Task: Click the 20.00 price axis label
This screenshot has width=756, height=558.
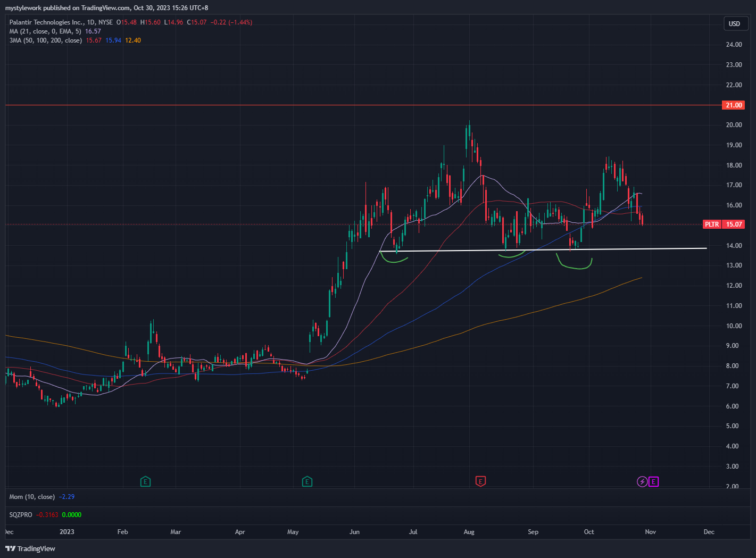Action: 734,125
